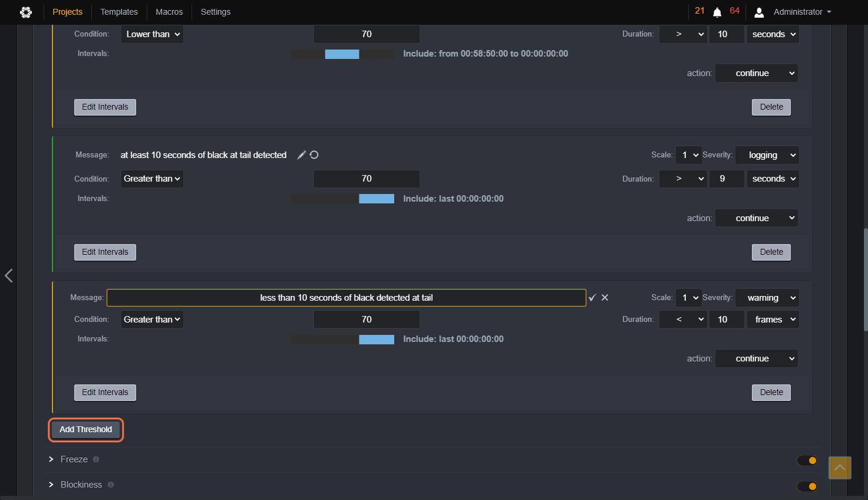Go to the Projects tab
This screenshot has height=500, width=868.
pos(68,12)
